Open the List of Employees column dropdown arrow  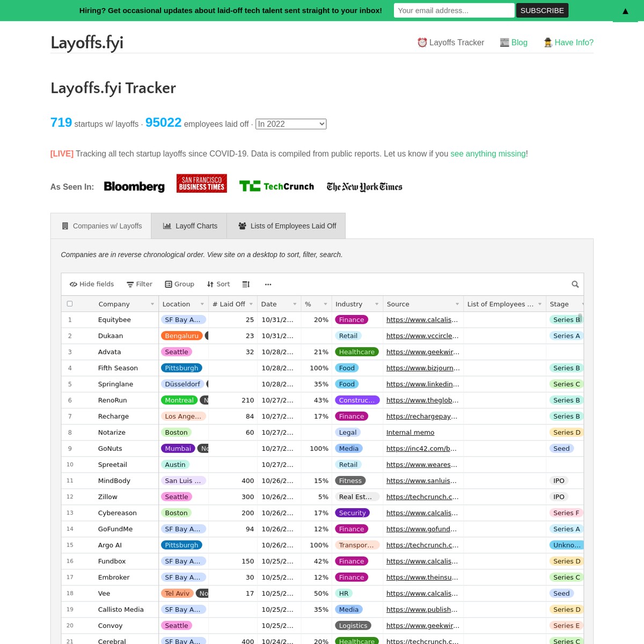pyautogui.click(x=540, y=304)
